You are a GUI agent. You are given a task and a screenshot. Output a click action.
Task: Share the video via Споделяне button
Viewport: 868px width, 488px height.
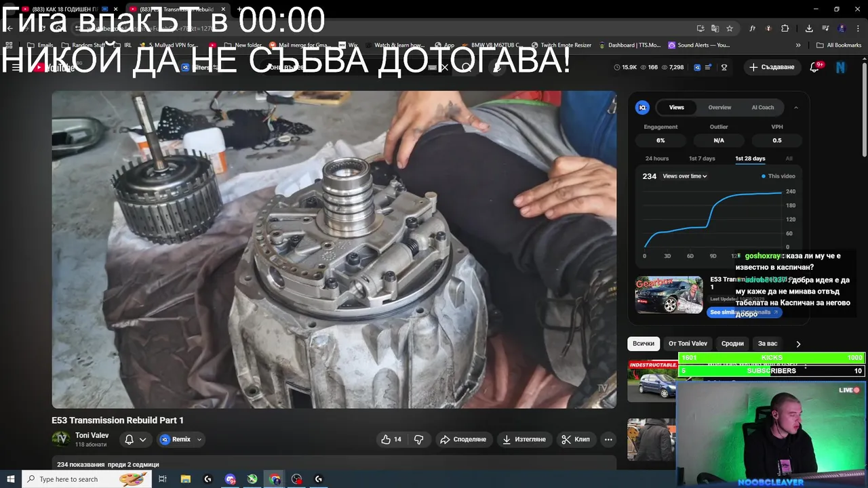point(463,439)
